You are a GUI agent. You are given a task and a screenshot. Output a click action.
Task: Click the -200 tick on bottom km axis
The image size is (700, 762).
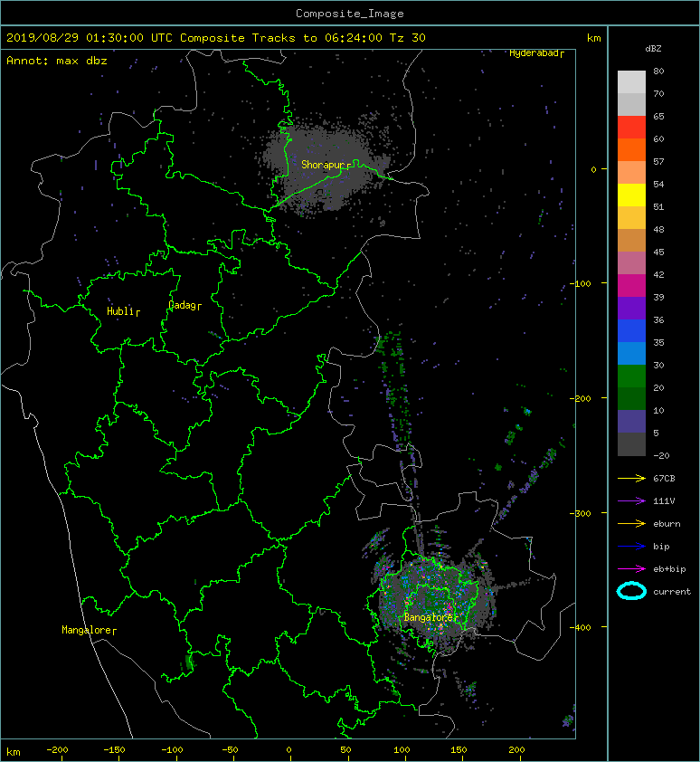click(57, 750)
